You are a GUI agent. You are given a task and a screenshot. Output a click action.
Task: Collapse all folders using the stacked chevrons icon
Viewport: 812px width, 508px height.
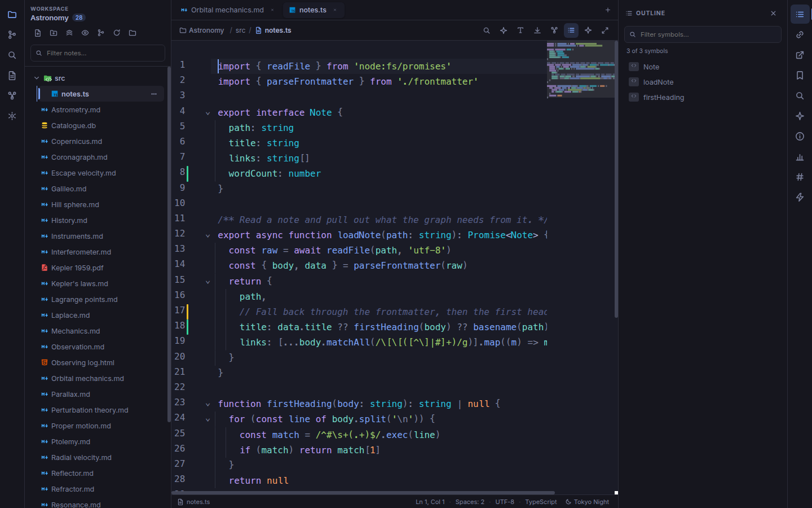point(69,33)
